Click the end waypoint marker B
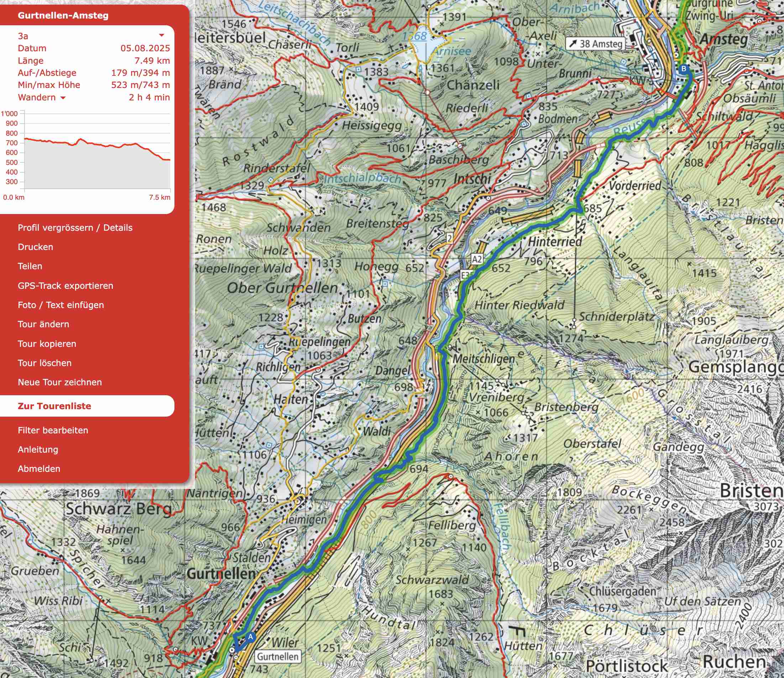 (683, 69)
